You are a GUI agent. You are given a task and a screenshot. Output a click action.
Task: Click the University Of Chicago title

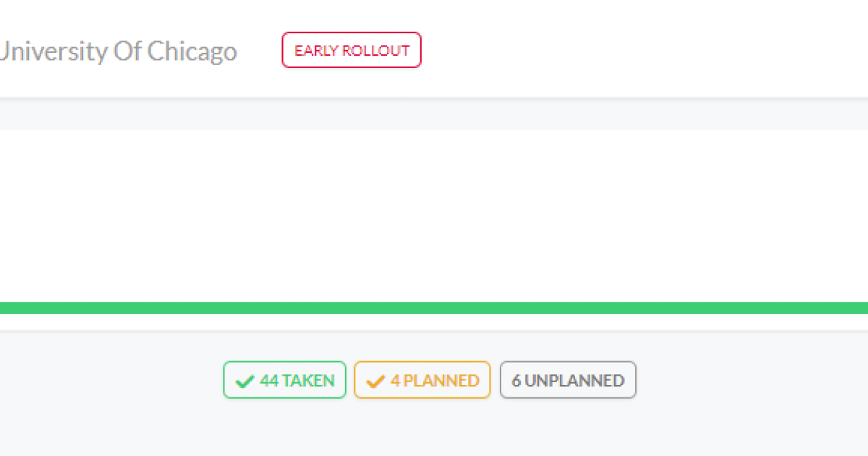pos(118,51)
